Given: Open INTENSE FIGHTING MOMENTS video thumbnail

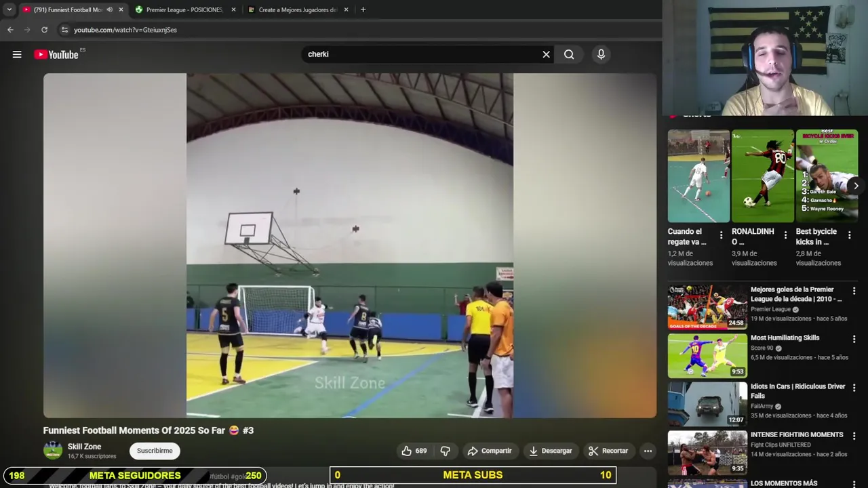Looking at the screenshot, I should click(x=707, y=453).
